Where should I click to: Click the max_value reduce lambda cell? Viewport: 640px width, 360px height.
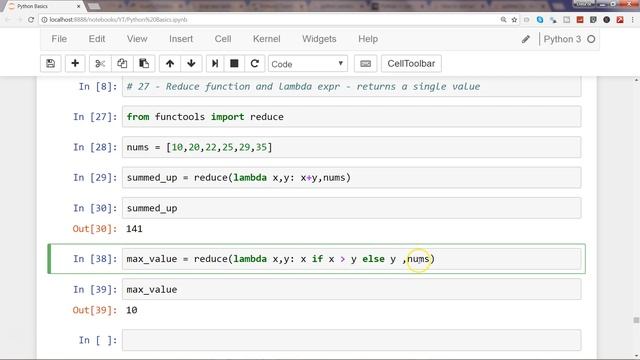click(x=351, y=259)
